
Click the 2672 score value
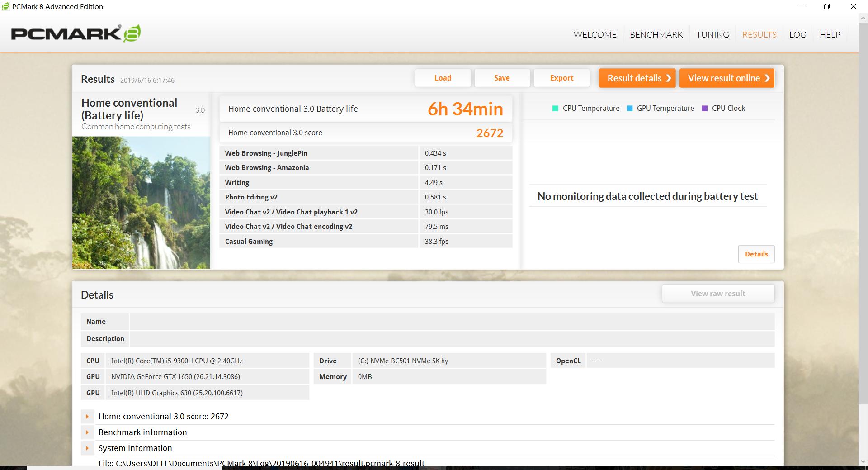point(490,133)
